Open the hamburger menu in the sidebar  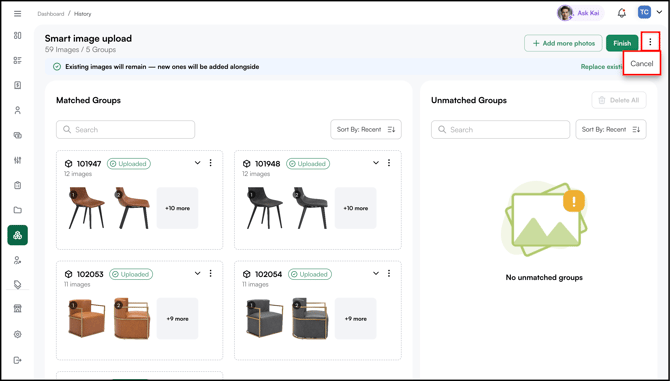point(18,14)
